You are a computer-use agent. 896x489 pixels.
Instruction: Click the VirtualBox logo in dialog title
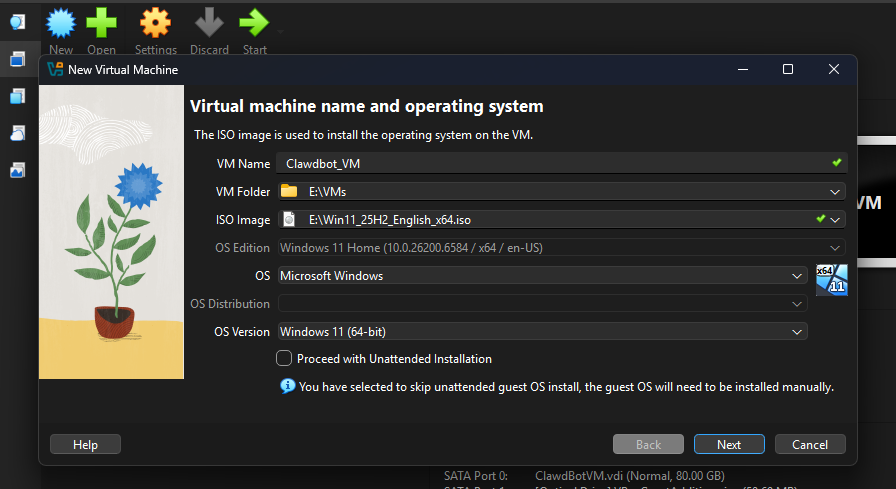55,70
